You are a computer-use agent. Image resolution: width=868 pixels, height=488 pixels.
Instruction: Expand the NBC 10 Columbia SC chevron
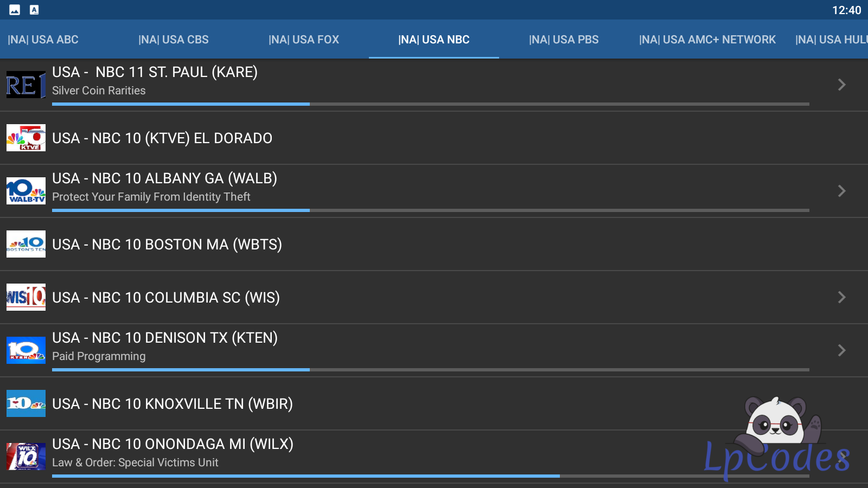click(x=841, y=297)
